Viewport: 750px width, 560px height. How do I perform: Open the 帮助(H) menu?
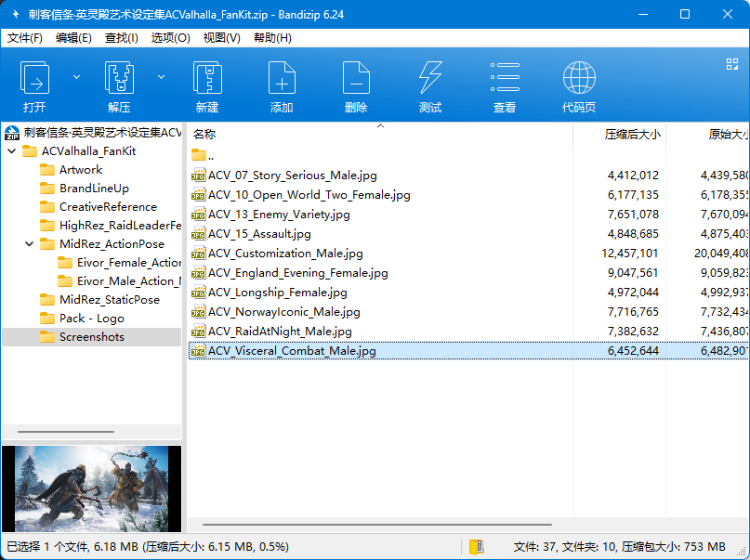[x=272, y=38]
